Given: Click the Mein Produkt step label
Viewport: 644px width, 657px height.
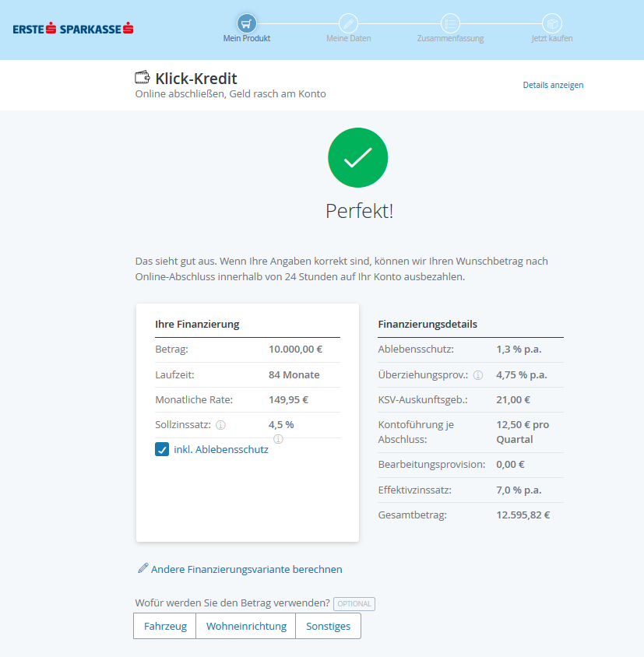Looking at the screenshot, I should pyautogui.click(x=247, y=37).
